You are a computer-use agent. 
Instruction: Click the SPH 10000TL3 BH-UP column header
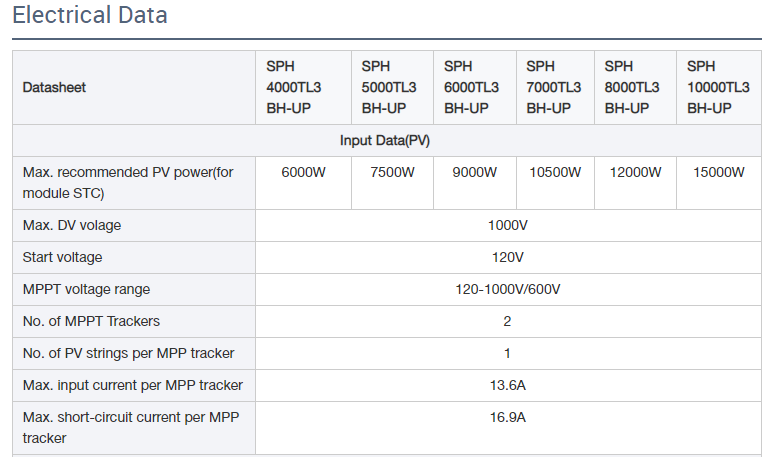(x=718, y=87)
